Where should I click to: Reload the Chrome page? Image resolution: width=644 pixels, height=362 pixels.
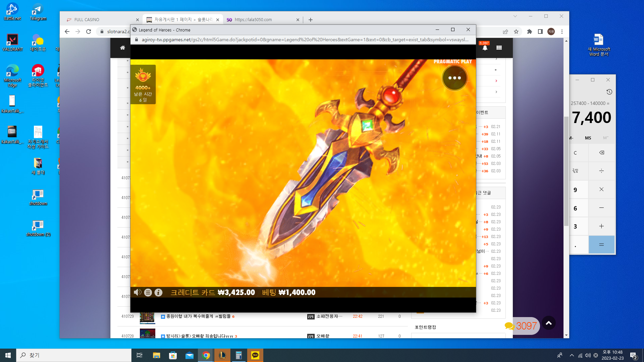[x=89, y=32]
